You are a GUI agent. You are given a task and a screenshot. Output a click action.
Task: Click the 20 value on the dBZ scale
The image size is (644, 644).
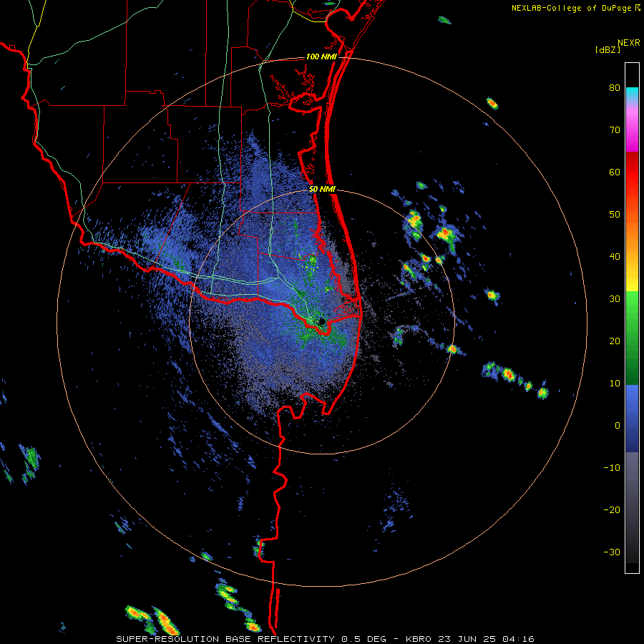point(615,341)
